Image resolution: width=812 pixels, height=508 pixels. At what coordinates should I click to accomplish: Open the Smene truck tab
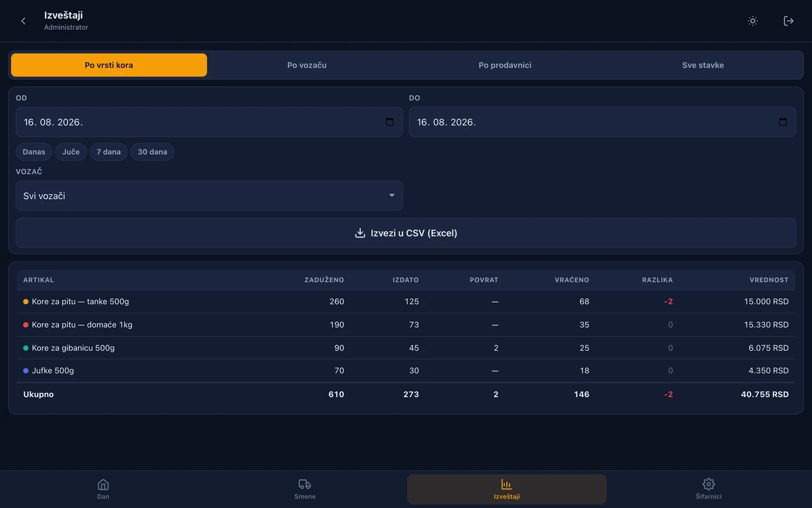pyautogui.click(x=305, y=489)
